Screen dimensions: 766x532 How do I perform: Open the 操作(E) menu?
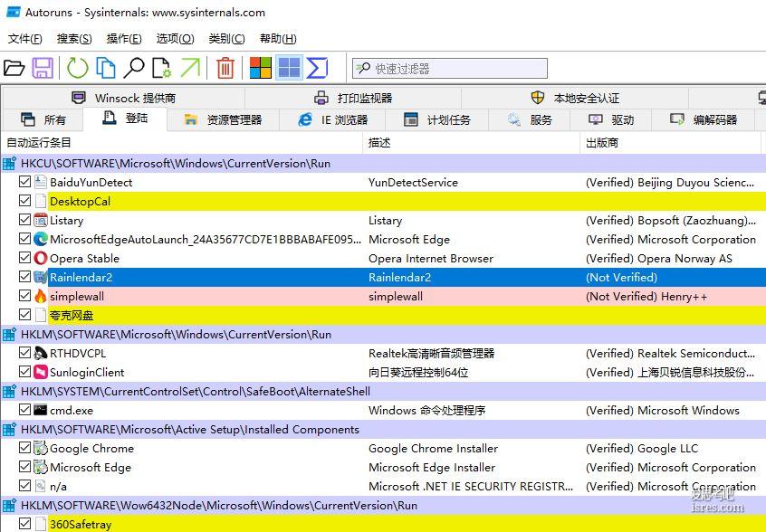tap(124, 39)
